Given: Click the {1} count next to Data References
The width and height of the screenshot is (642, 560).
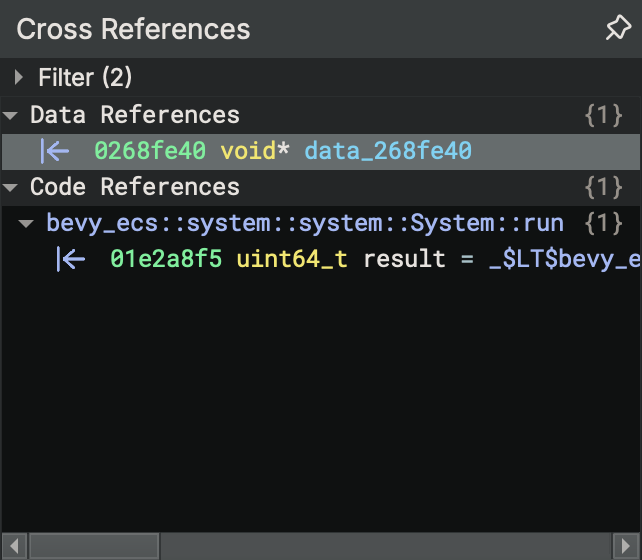Looking at the screenshot, I should [604, 115].
